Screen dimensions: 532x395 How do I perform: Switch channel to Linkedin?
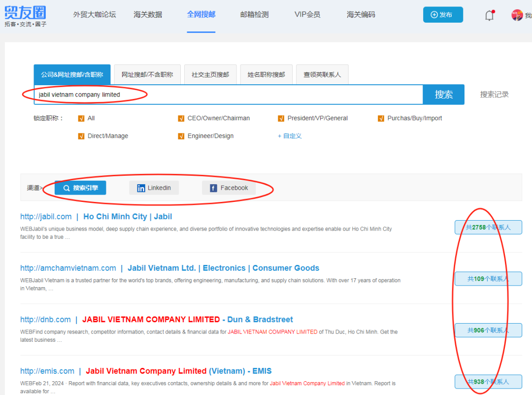click(154, 188)
